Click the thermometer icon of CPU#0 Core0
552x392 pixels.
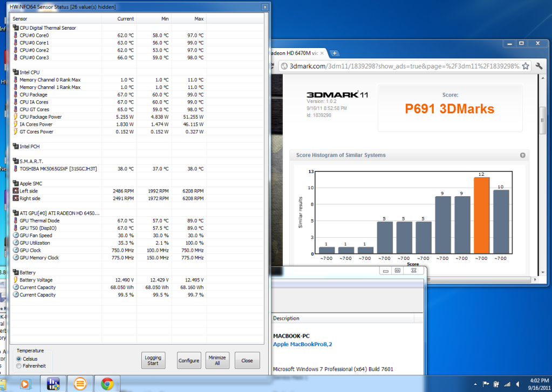[x=16, y=35]
